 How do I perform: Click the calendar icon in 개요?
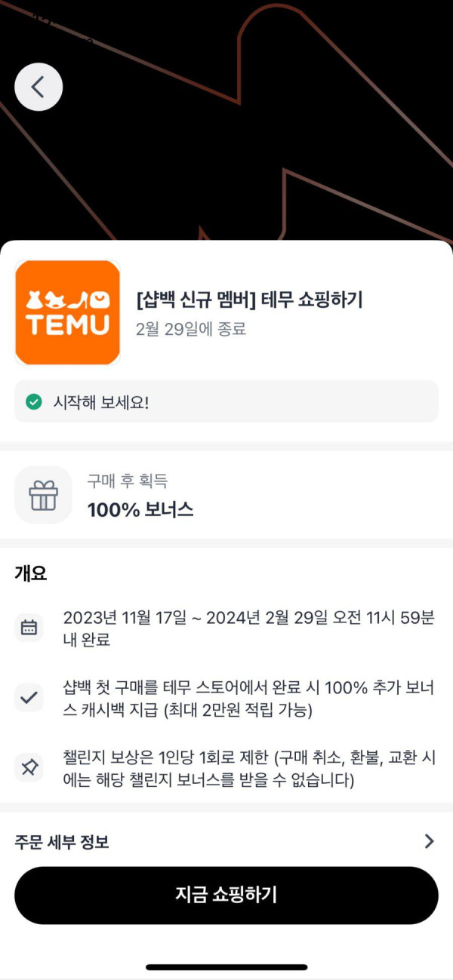[x=29, y=628]
